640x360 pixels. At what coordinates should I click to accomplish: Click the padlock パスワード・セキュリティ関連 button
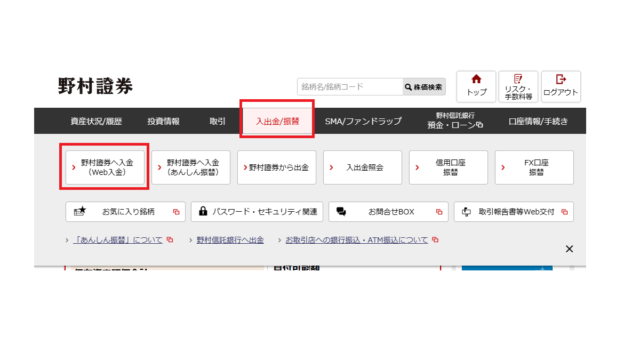257,211
